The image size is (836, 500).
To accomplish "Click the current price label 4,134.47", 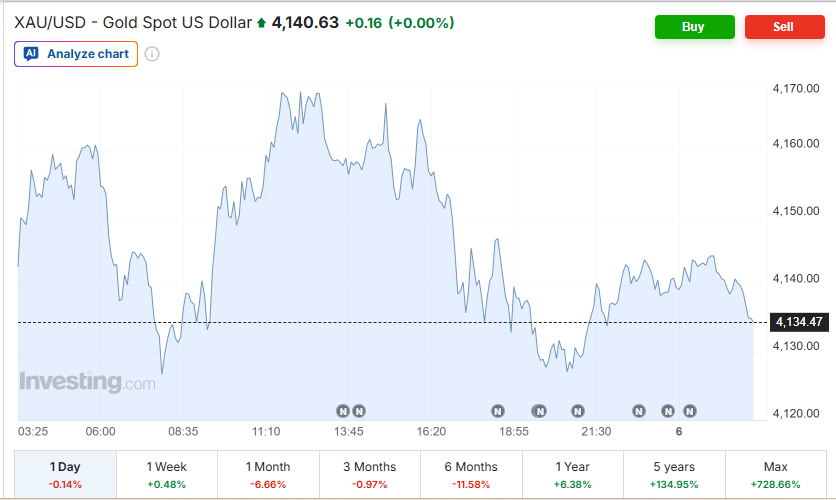I will coord(799,322).
